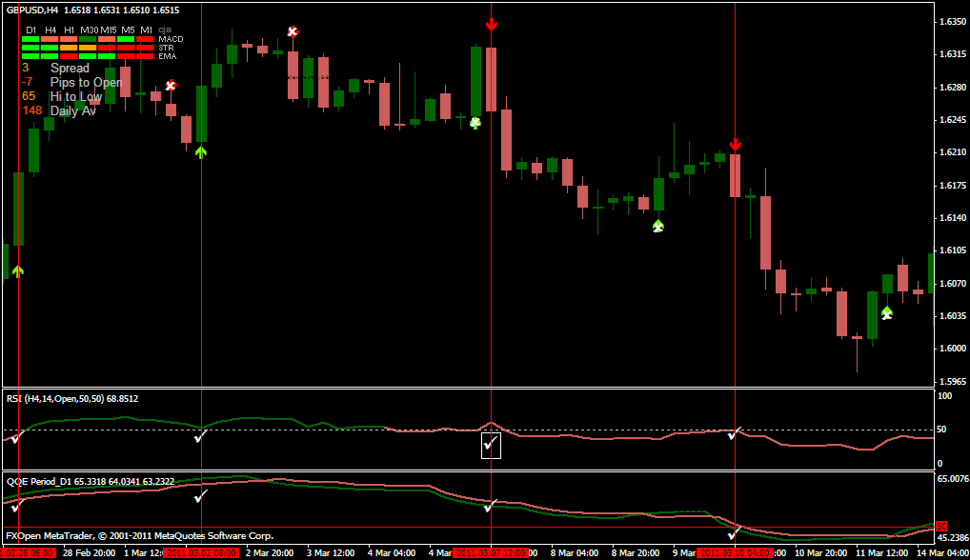This screenshot has height=560, width=970.
Task: Click the FXOpen MetaTrader copyright text
Action: 138,535
